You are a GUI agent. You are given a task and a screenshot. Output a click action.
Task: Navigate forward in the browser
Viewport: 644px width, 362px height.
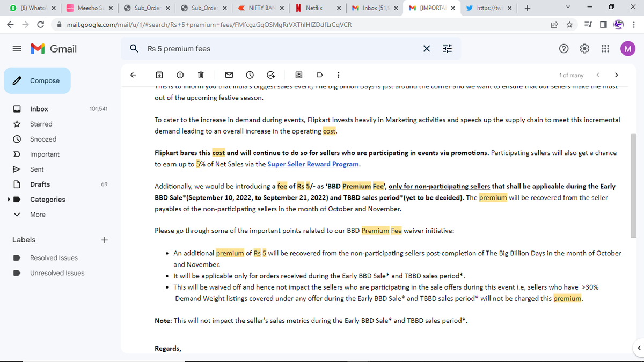tap(25, 25)
